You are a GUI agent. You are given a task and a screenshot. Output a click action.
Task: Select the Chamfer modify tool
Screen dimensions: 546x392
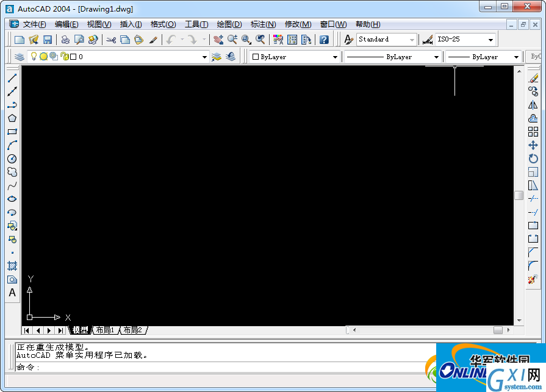click(533, 252)
